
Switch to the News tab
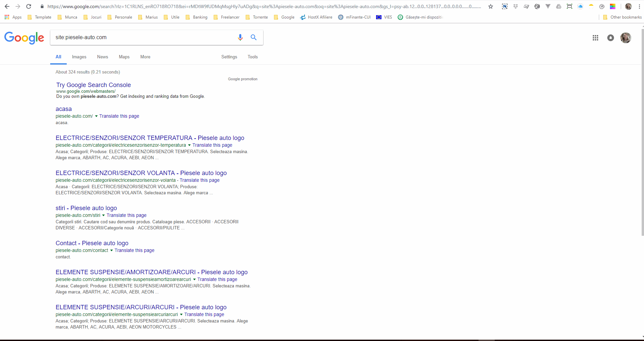click(102, 57)
